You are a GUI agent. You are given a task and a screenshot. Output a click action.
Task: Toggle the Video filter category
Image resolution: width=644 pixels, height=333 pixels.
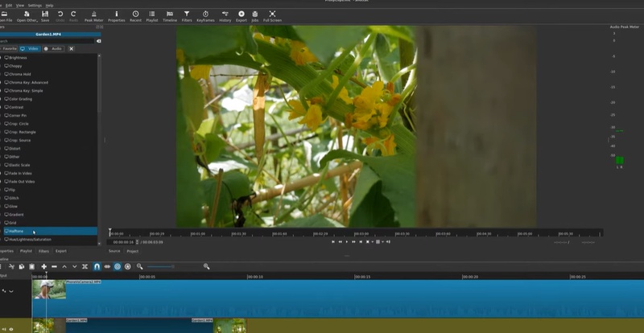tap(30, 48)
